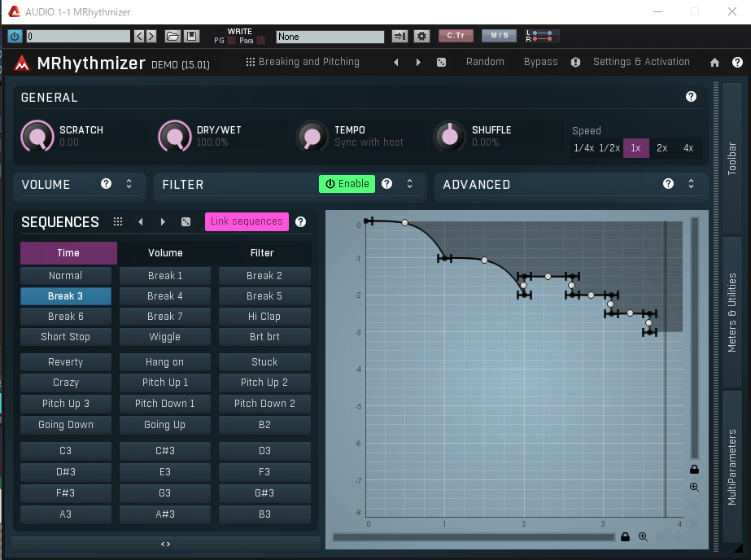The height and width of the screenshot is (560, 751).
Task: Open help for the SEQUENCES section
Action: click(301, 221)
